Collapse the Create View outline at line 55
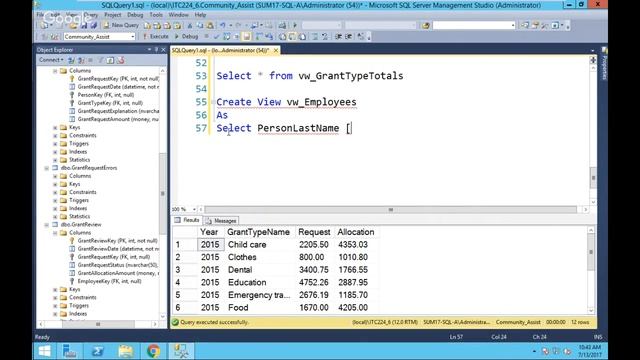640x360 pixels. [213, 102]
